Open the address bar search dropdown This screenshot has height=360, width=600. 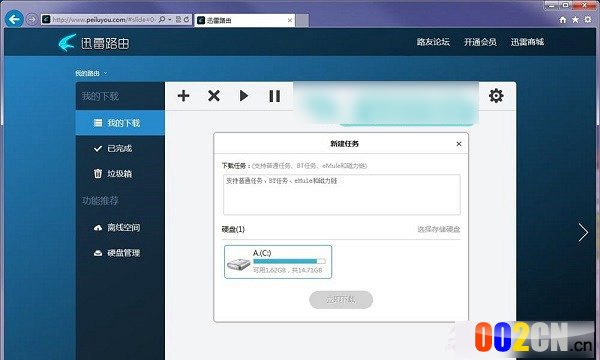[170, 19]
